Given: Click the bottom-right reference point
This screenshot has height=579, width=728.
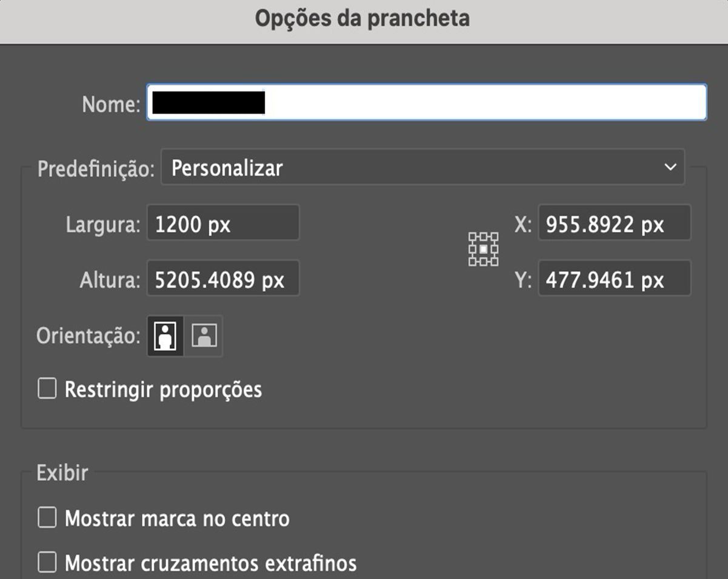Looking at the screenshot, I should [x=495, y=262].
